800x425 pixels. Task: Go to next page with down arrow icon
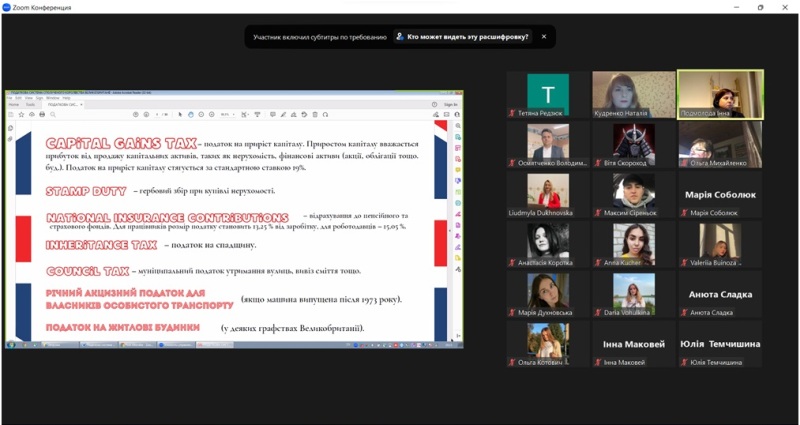[146, 114]
